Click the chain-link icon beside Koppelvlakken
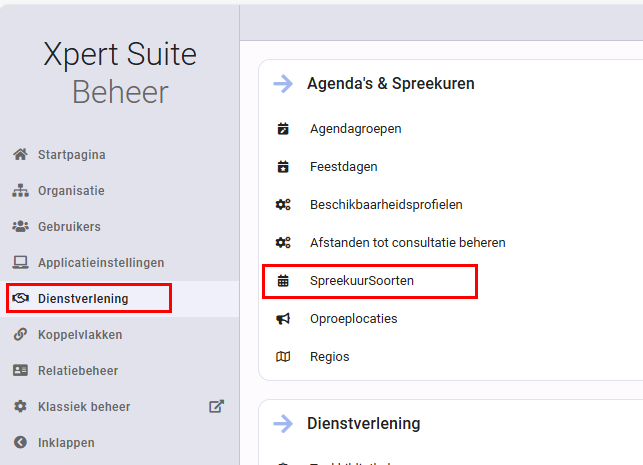Viewport: 643px width, 465px height. point(20,335)
